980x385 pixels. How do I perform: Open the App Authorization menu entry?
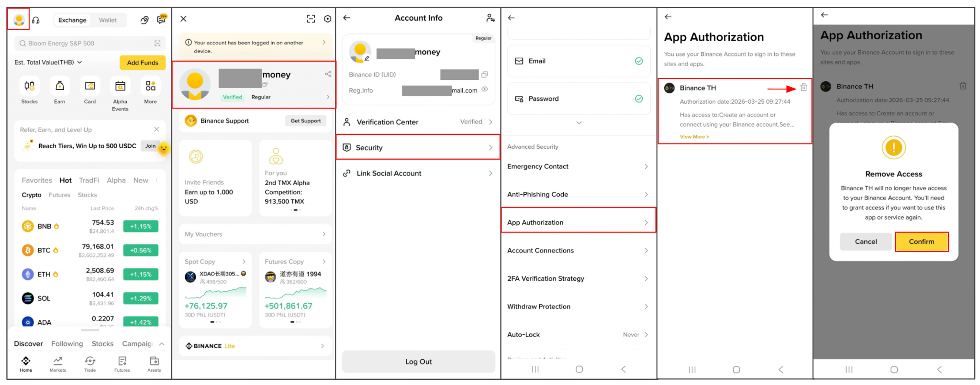578,222
